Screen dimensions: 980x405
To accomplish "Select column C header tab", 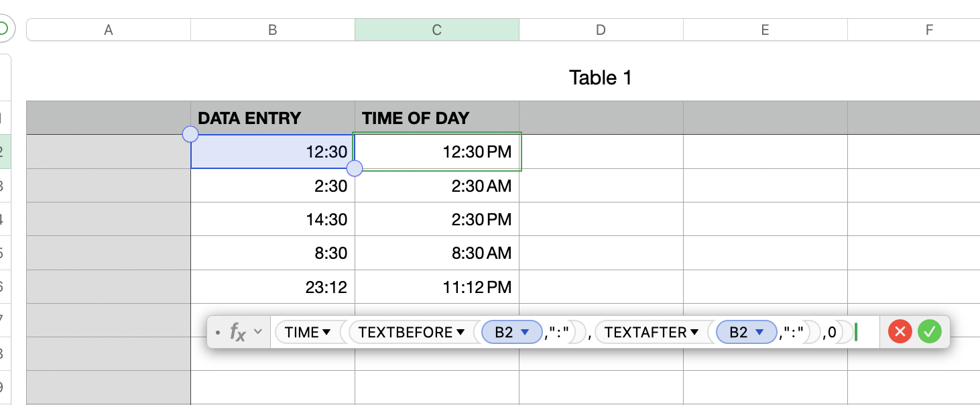I will [437, 30].
